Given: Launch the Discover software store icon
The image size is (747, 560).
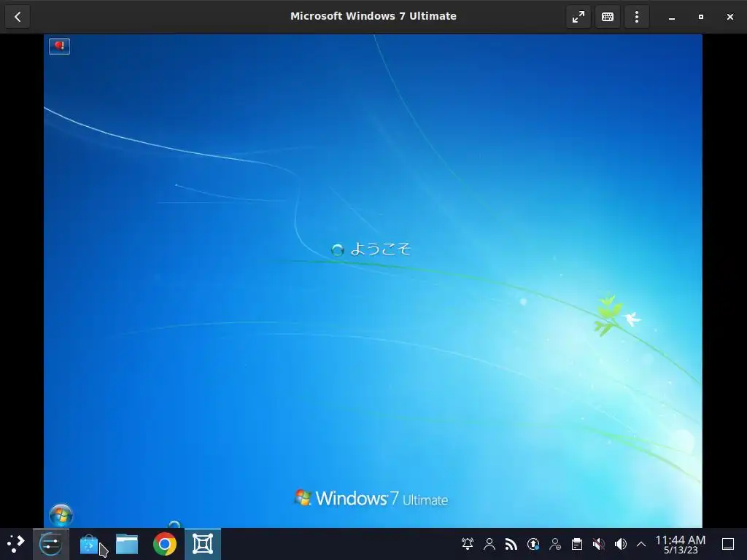Looking at the screenshot, I should pos(89,544).
